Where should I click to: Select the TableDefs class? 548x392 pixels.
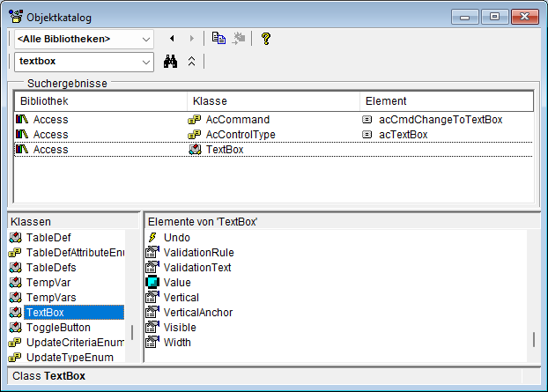coord(51,267)
